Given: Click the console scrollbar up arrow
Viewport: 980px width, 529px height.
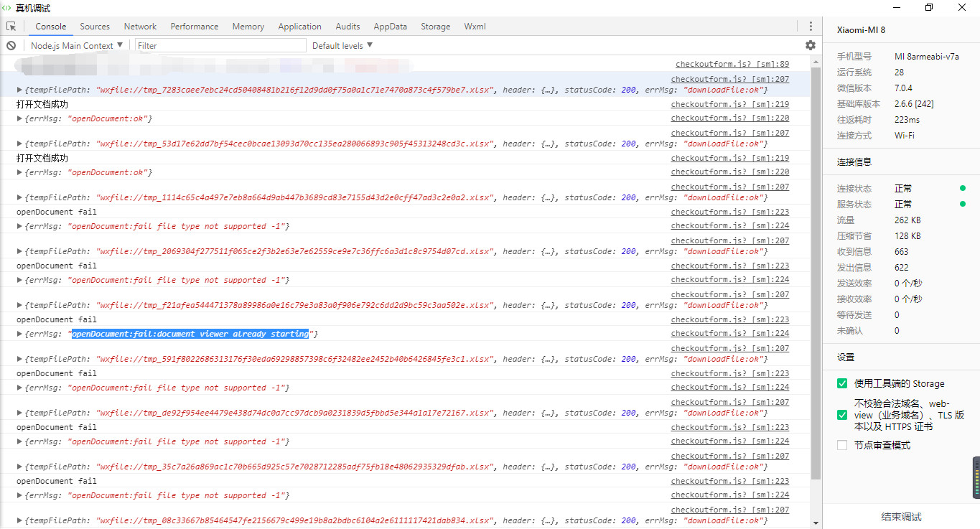Looking at the screenshot, I should (816, 62).
